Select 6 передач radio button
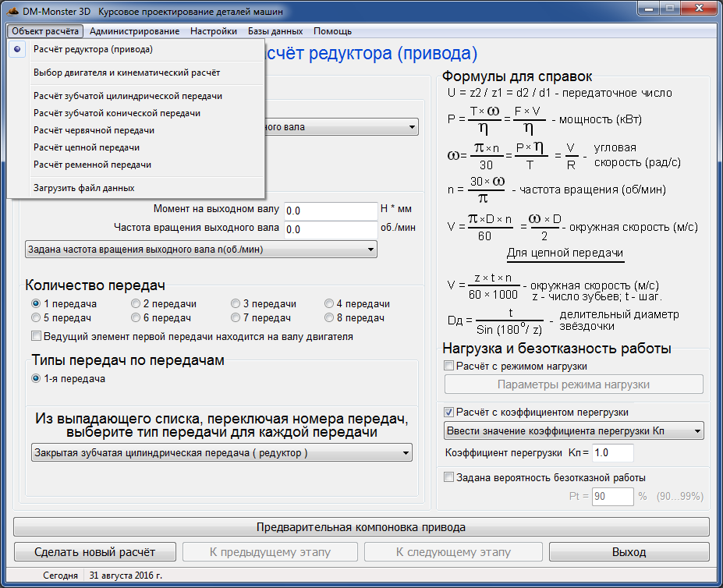Viewport: 723px width, 588px height. (136, 317)
